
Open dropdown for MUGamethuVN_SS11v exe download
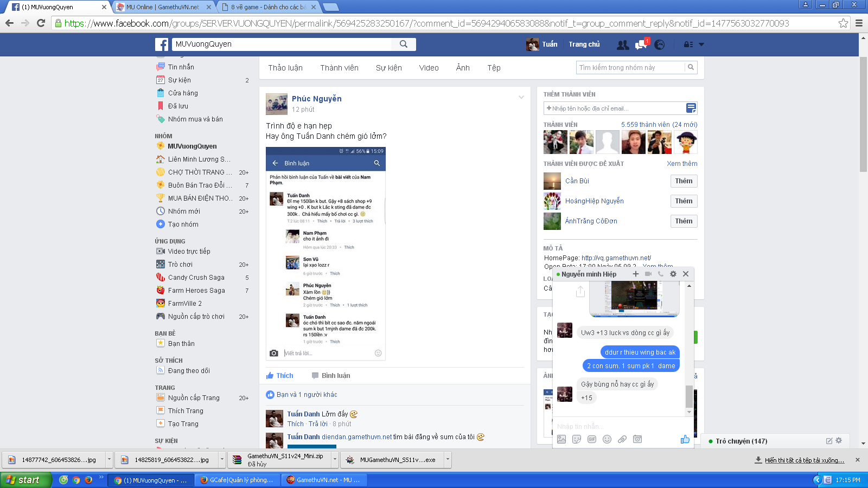pyautogui.click(x=448, y=460)
